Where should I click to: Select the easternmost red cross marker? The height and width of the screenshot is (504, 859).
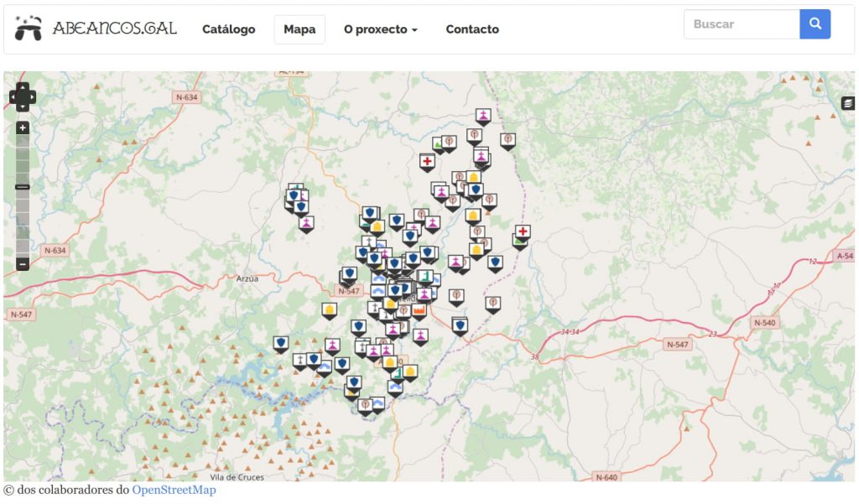[x=523, y=231]
